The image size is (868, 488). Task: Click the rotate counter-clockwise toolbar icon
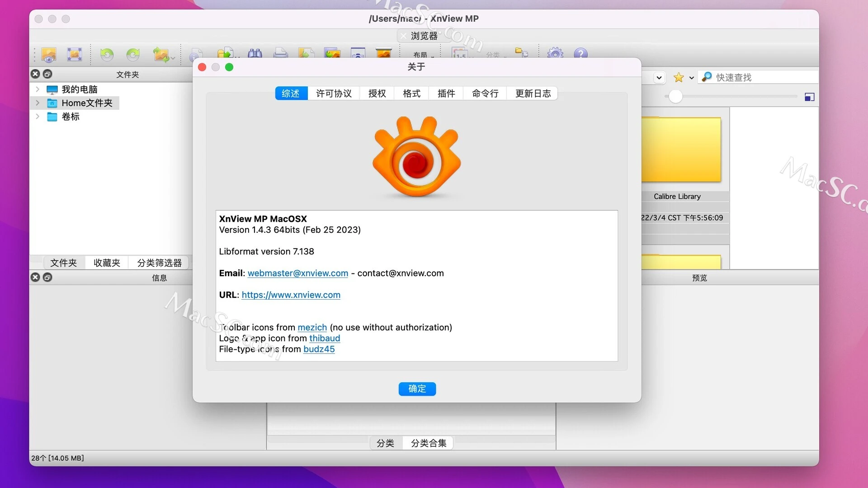pyautogui.click(x=107, y=55)
